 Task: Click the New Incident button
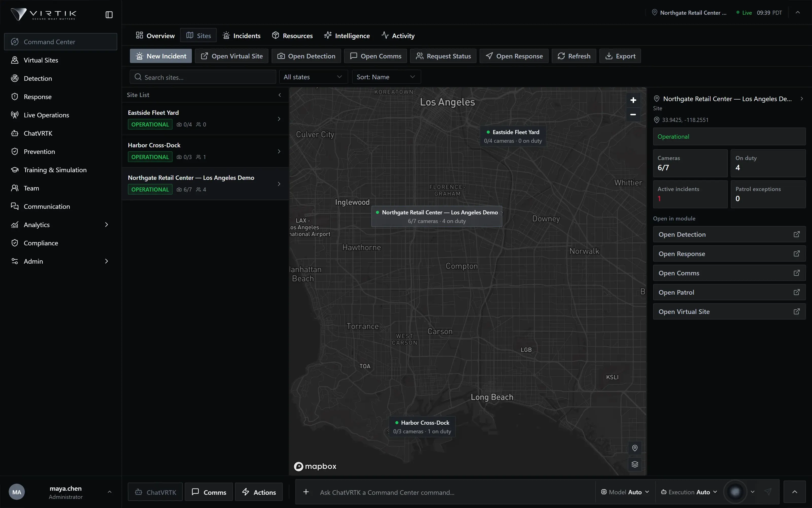coord(161,56)
